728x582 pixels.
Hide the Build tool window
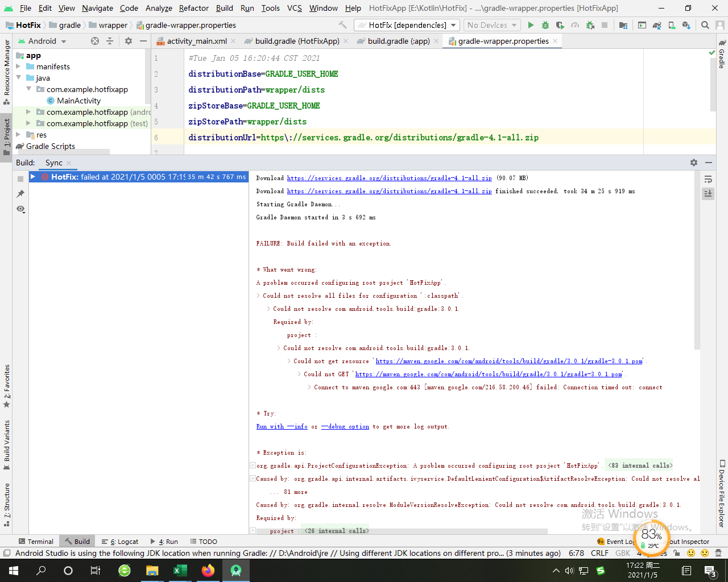[x=709, y=163]
